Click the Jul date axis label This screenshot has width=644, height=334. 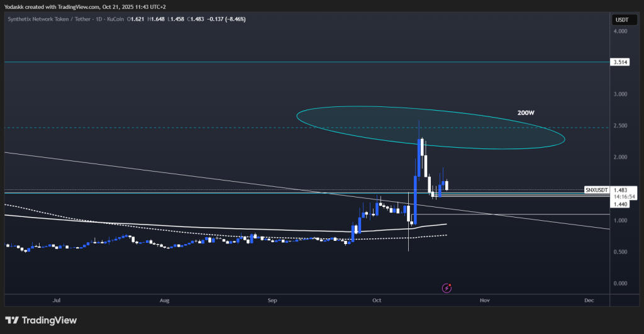[57, 300]
